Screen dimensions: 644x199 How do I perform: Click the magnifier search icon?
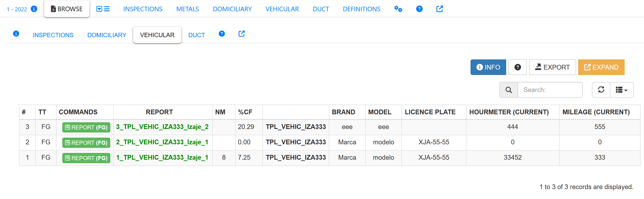[508, 90]
